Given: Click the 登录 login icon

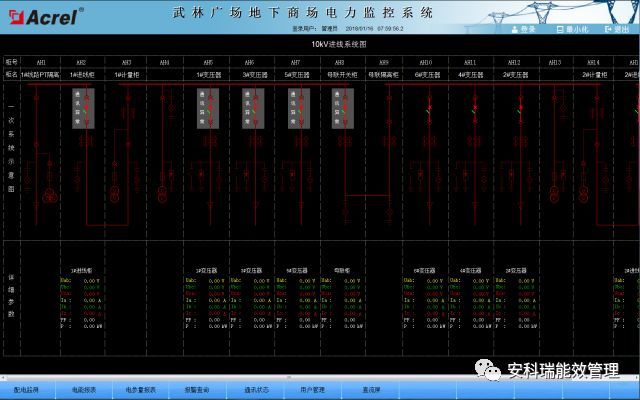Looking at the screenshot, I should pyautogui.click(x=524, y=30).
